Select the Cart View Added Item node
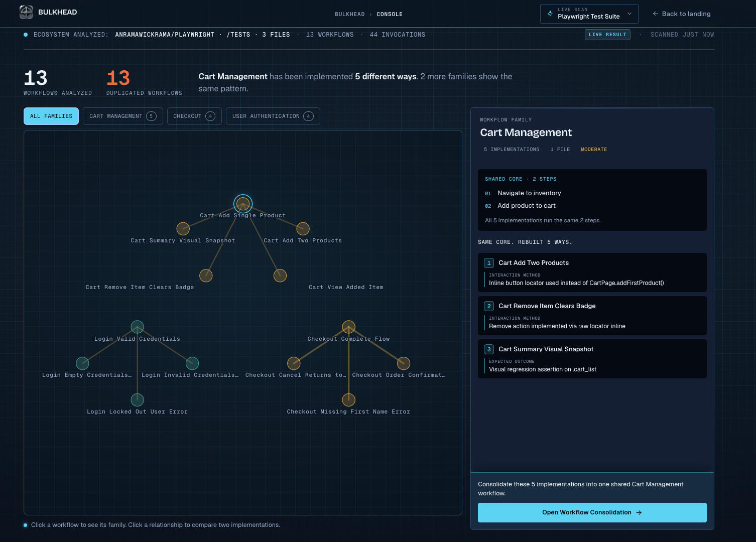This screenshot has width=756, height=542. coord(280,276)
